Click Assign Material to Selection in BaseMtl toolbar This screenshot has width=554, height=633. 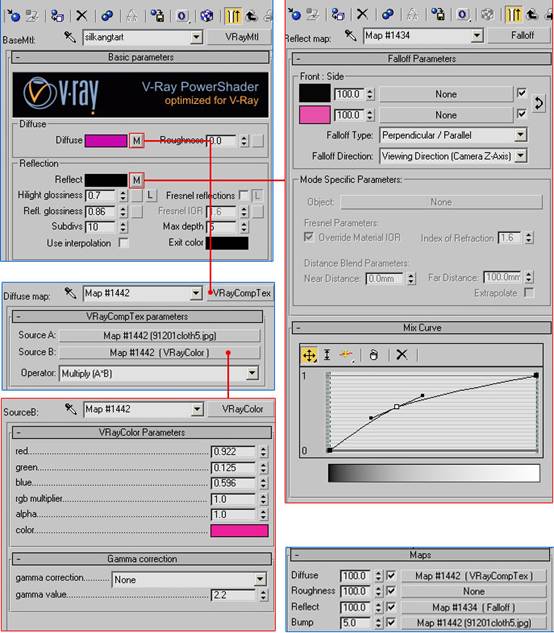click(57, 16)
